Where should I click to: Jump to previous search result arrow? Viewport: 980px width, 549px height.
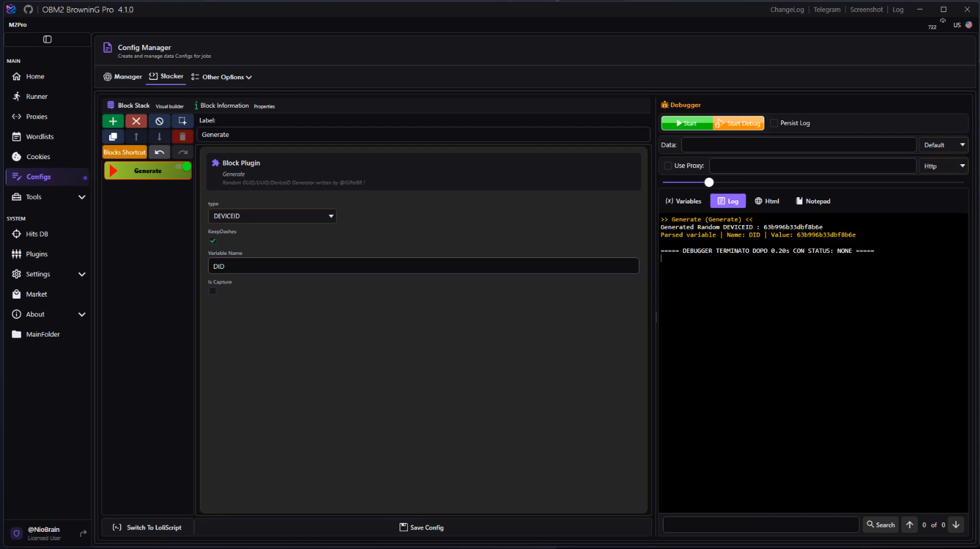910,525
